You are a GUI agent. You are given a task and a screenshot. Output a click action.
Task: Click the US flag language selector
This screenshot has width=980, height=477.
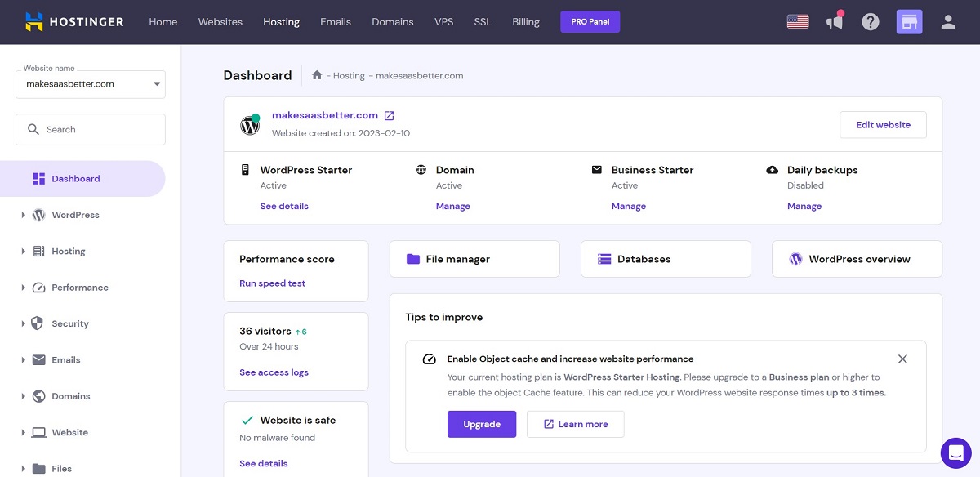pyautogui.click(x=797, y=22)
